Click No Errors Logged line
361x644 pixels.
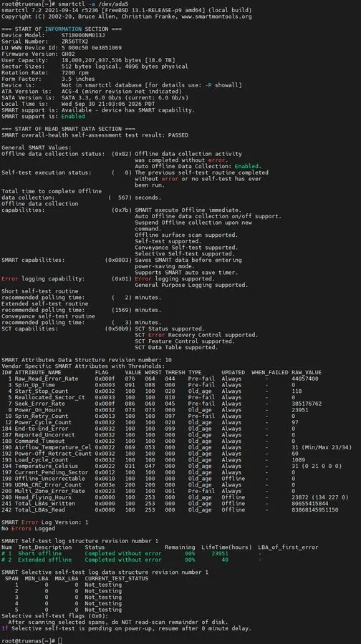click(x=29, y=529)
